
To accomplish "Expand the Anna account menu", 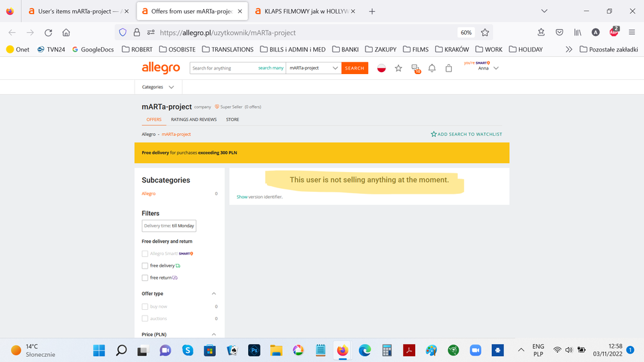I will click(x=496, y=68).
